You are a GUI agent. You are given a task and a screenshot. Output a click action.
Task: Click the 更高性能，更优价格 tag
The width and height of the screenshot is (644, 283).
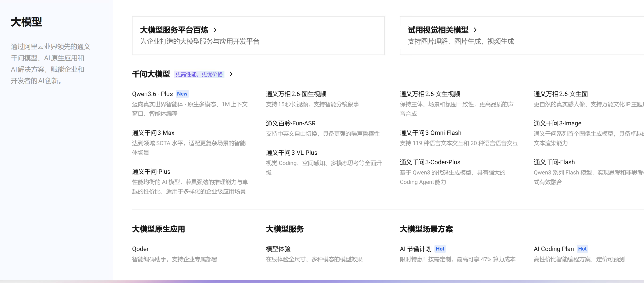199,74
